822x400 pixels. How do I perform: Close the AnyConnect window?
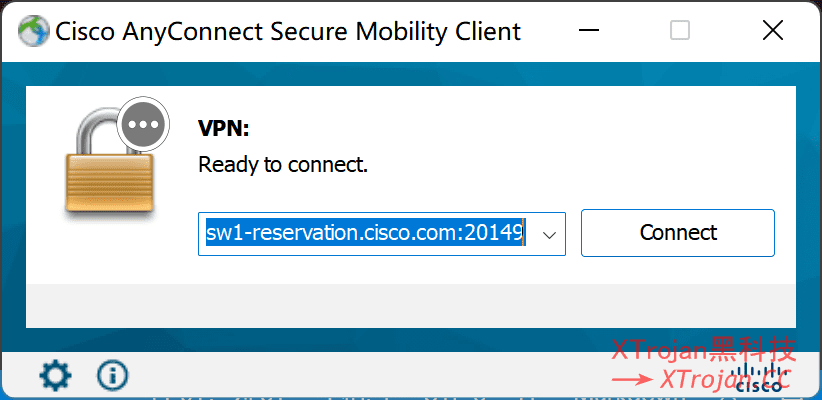click(x=772, y=31)
